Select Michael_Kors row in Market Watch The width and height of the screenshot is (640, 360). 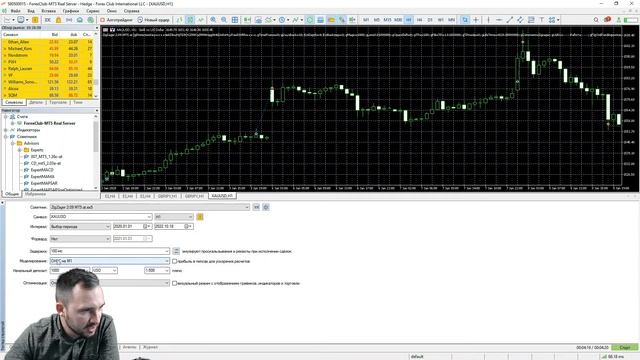coord(48,49)
